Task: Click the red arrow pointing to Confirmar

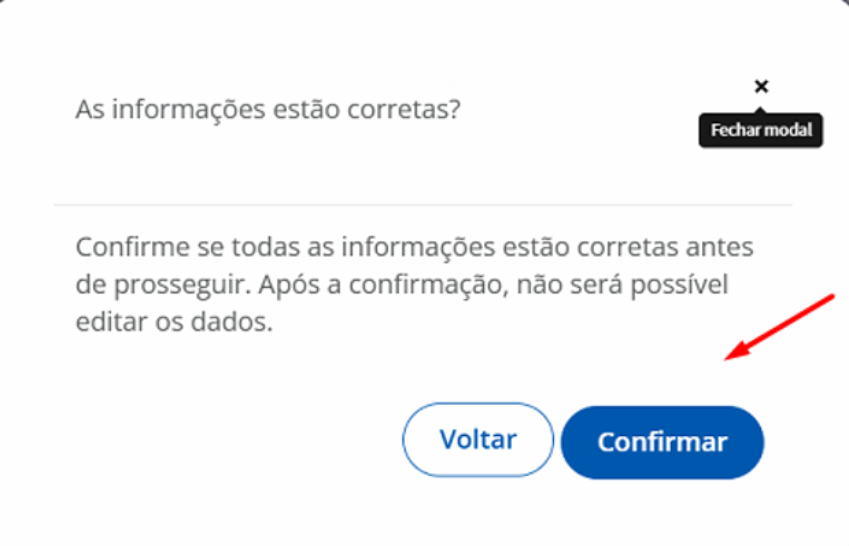Action: pyautogui.click(x=780, y=327)
